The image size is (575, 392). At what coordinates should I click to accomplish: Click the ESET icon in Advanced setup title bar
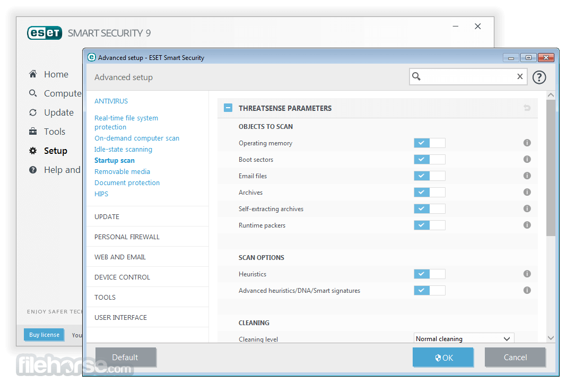[x=92, y=57]
